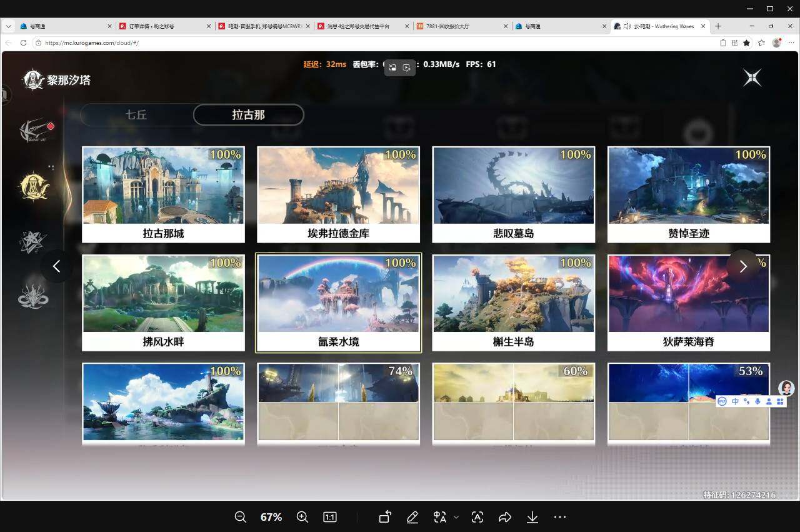Select the highlighted golden region emblem in the sidebar

(34, 186)
